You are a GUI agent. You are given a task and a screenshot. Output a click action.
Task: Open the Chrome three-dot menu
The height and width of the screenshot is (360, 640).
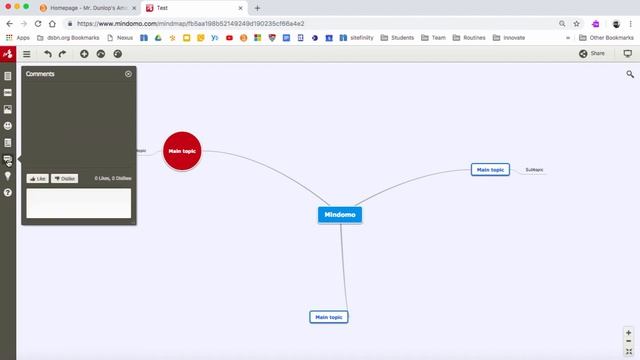click(631, 24)
